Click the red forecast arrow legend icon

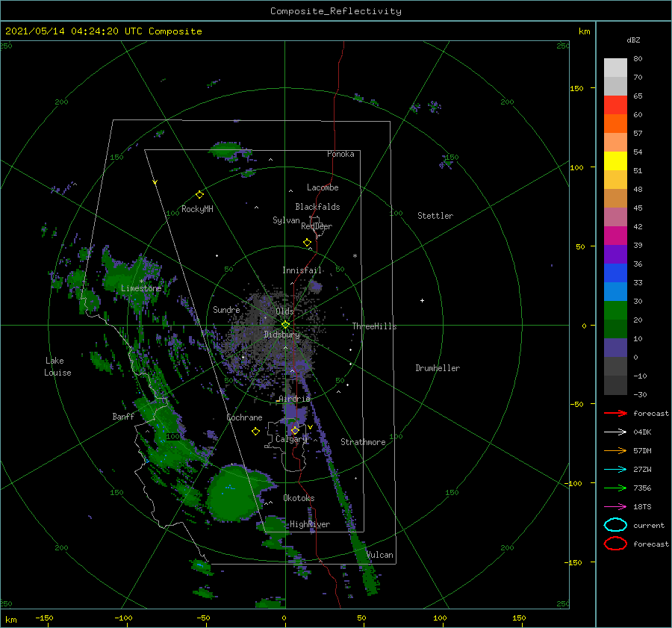point(615,413)
